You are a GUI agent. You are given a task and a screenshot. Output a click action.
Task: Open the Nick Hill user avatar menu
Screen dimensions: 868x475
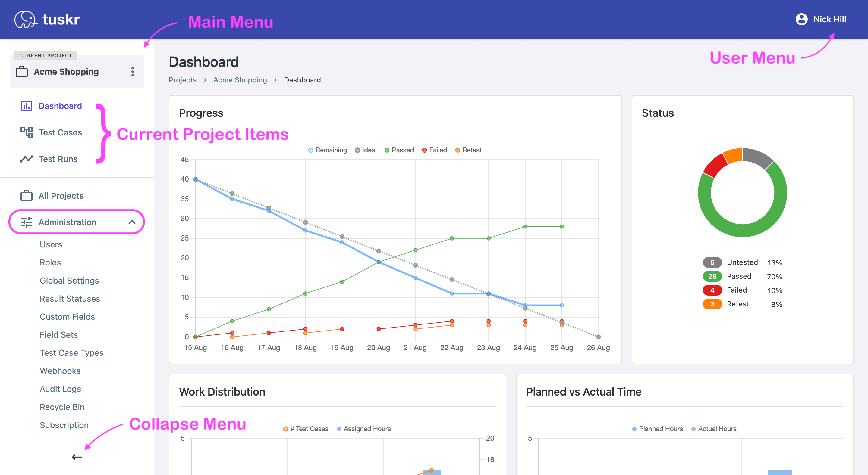click(x=801, y=19)
